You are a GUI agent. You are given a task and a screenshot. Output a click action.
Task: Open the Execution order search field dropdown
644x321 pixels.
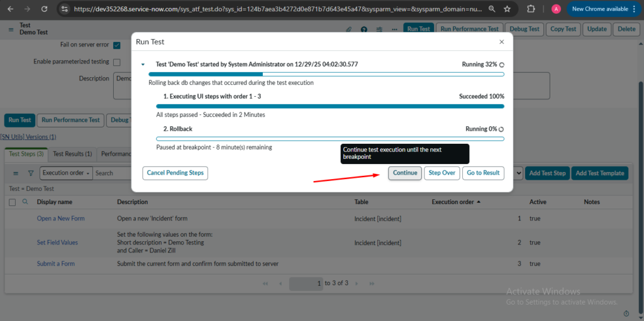(66, 173)
